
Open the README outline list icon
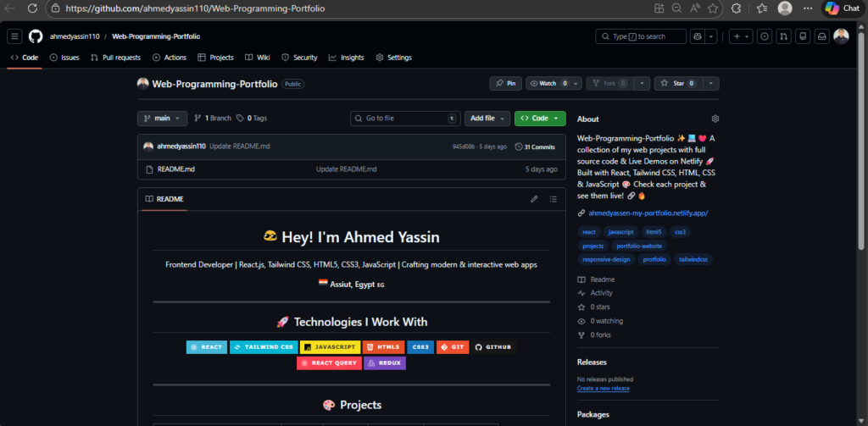pyautogui.click(x=553, y=199)
